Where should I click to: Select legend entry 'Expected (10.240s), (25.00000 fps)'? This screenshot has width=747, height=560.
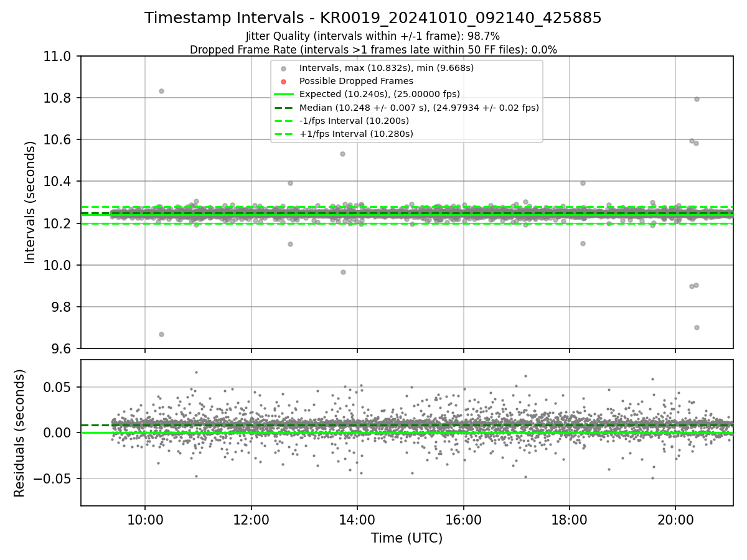pyautogui.click(x=380, y=94)
